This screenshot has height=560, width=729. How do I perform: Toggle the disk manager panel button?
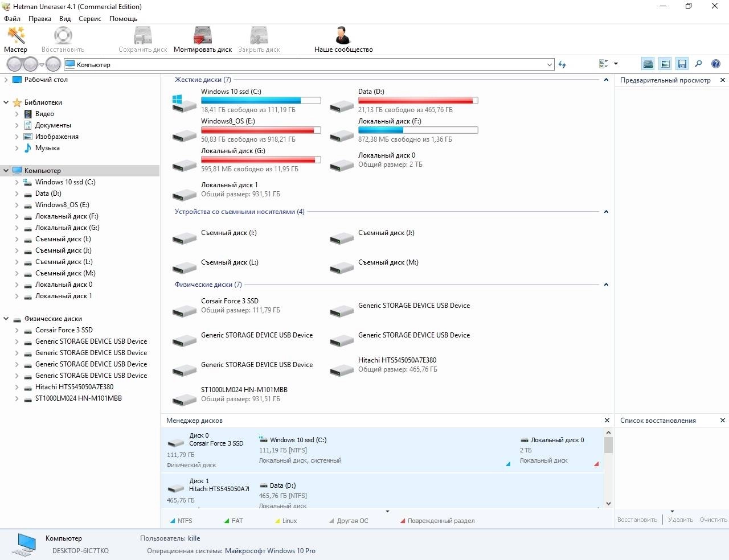(648, 64)
